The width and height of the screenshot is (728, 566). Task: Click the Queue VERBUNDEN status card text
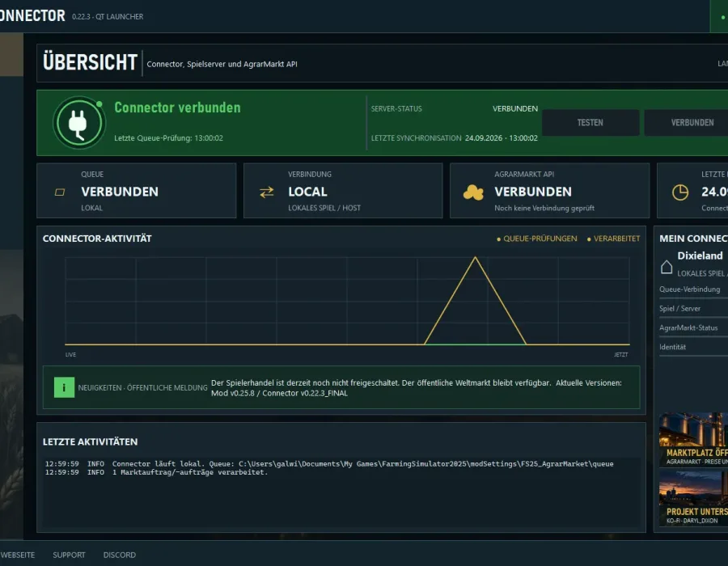point(120,192)
